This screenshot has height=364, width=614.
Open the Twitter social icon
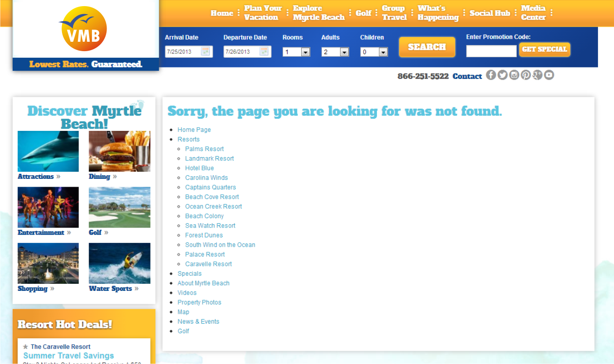pyautogui.click(x=503, y=75)
